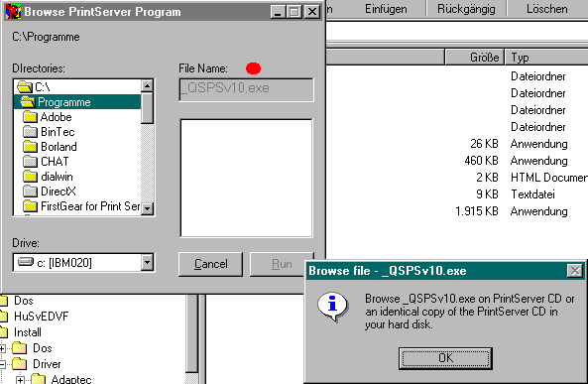Image resolution: width=588 pixels, height=384 pixels.
Task: Select the Adaptec folder in Explorer tree
Action: 71,379
